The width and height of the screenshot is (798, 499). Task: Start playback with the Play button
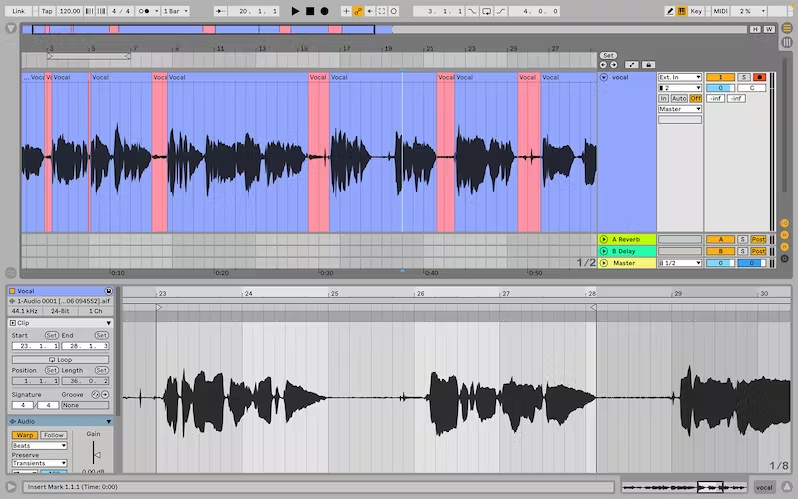[x=295, y=11]
